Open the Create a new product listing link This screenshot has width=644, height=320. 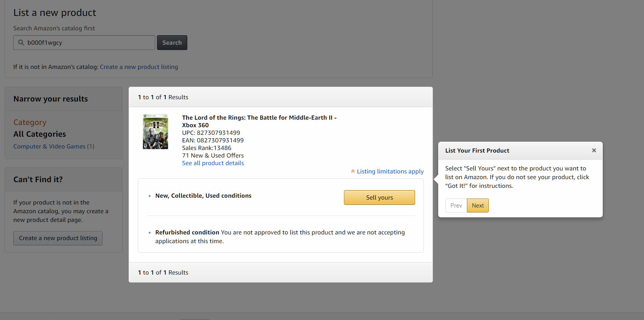138,67
